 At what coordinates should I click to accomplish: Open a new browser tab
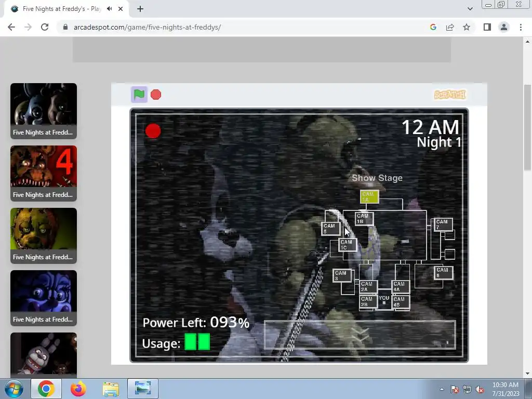140,9
